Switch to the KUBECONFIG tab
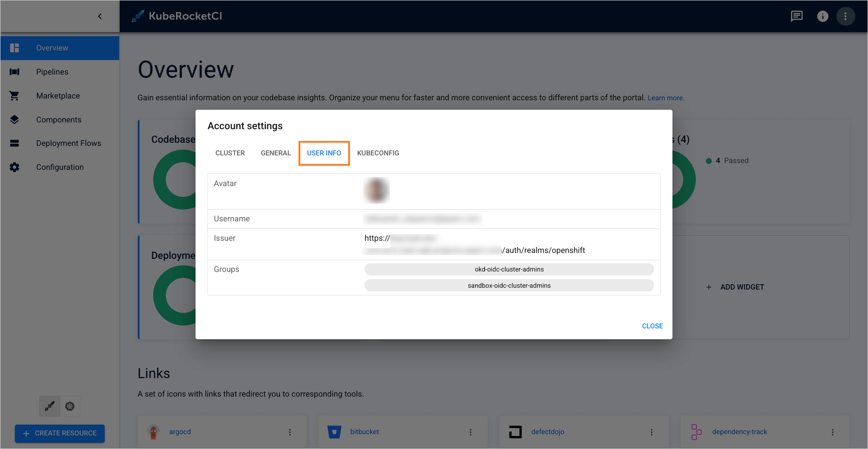The width and height of the screenshot is (868, 449). 378,153
